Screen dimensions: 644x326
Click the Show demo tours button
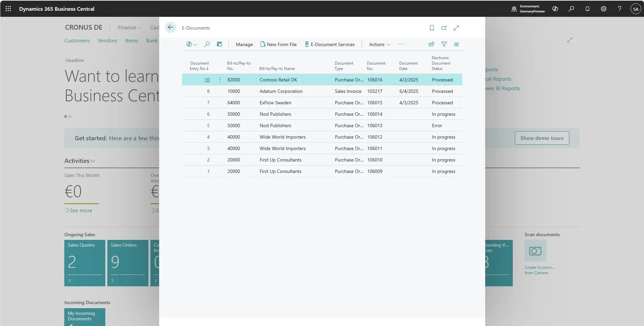541,138
